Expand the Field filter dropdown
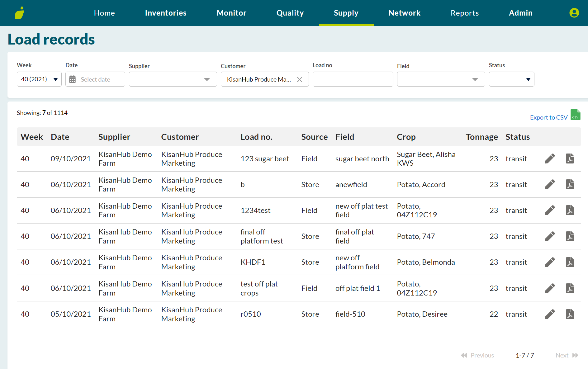The width and height of the screenshot is (588, 369). pyautogui.click(x=441, y=79)
